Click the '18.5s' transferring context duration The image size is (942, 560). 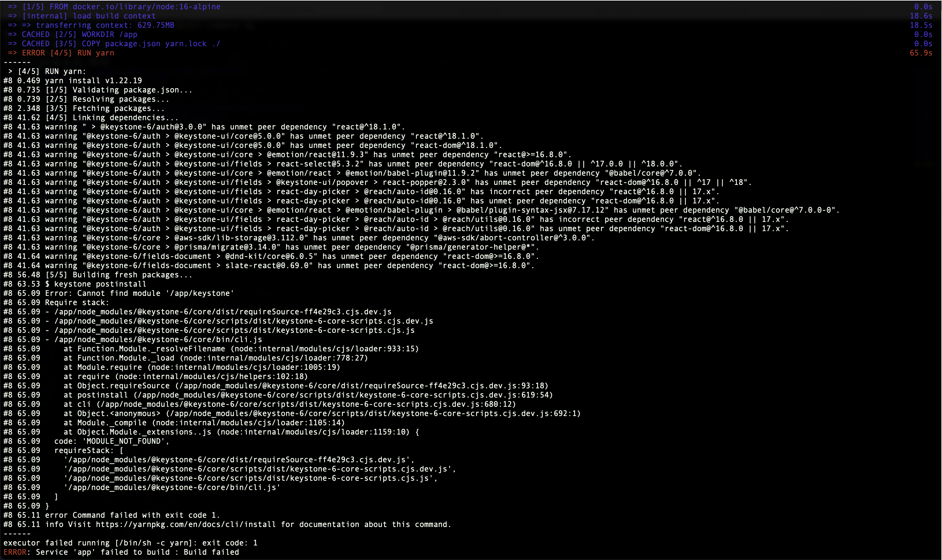921,25
